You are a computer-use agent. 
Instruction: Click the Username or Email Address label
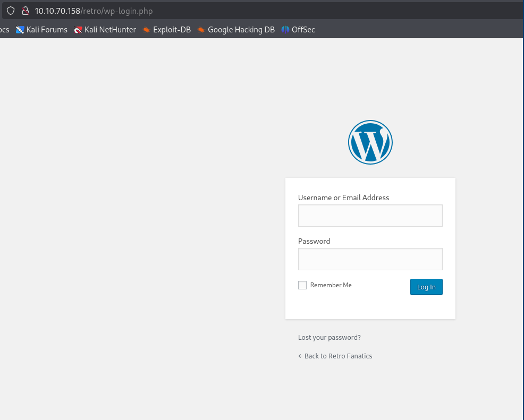(343, 198)
